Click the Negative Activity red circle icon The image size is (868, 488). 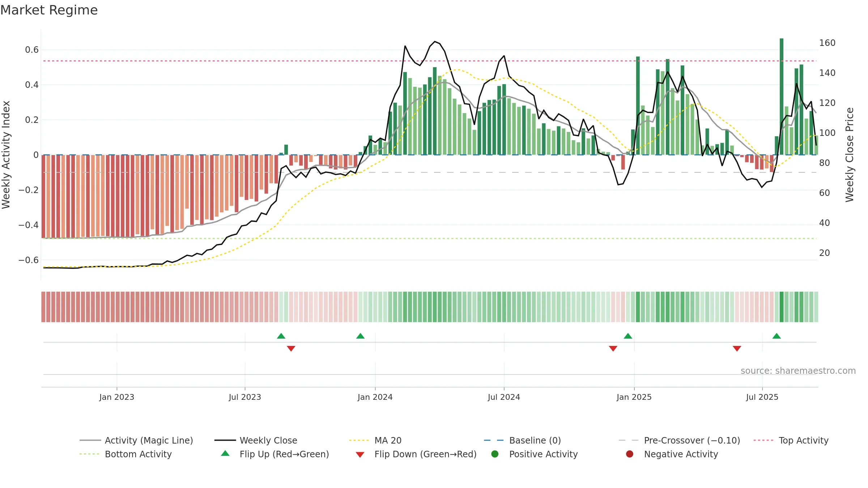[x=629, y=454]
